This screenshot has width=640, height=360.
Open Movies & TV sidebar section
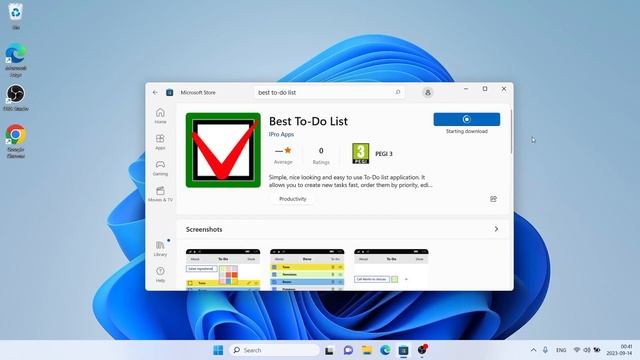click(160, 194)
